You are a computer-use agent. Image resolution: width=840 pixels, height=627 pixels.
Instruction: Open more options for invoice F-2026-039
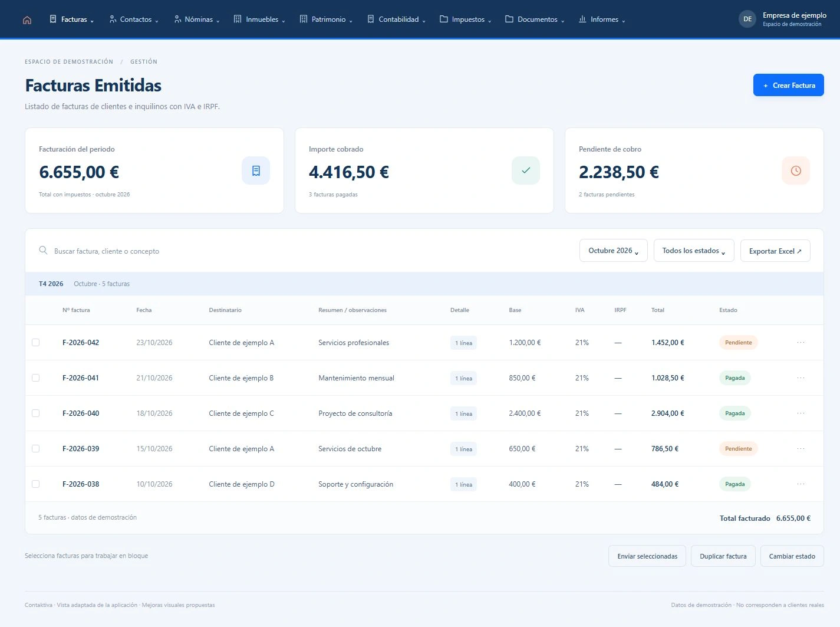tap(801, 449)
